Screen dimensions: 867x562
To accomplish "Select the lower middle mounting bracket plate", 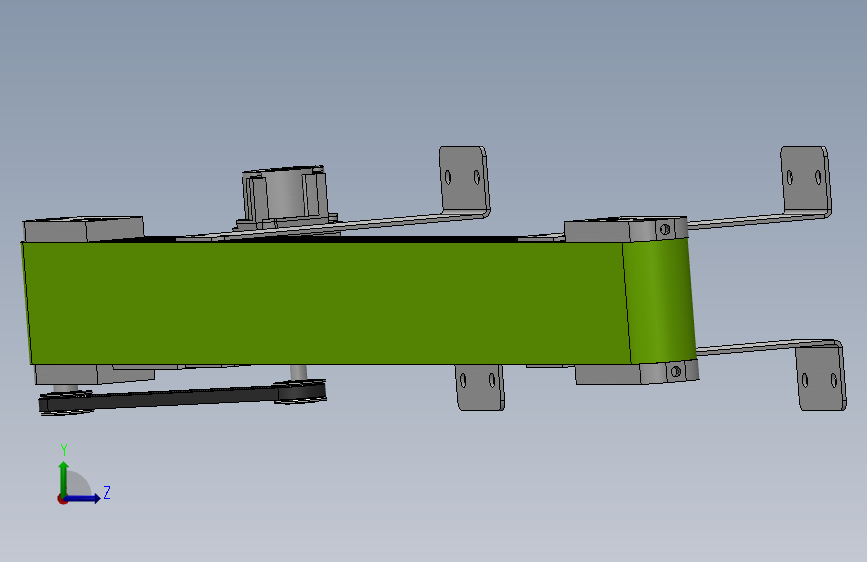I will 479,387.
